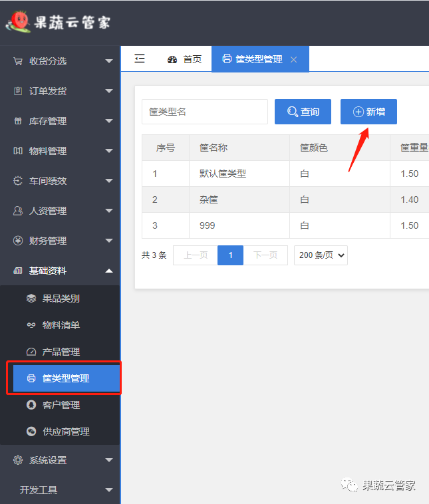Click the sidebar collapse hamburger icon
429x504 pixels.
(140, 59)
